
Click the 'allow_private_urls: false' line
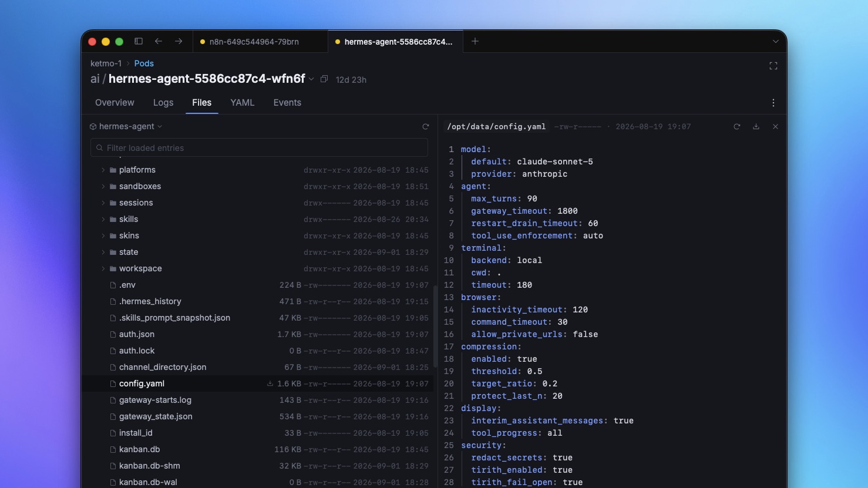click(534, 334)
